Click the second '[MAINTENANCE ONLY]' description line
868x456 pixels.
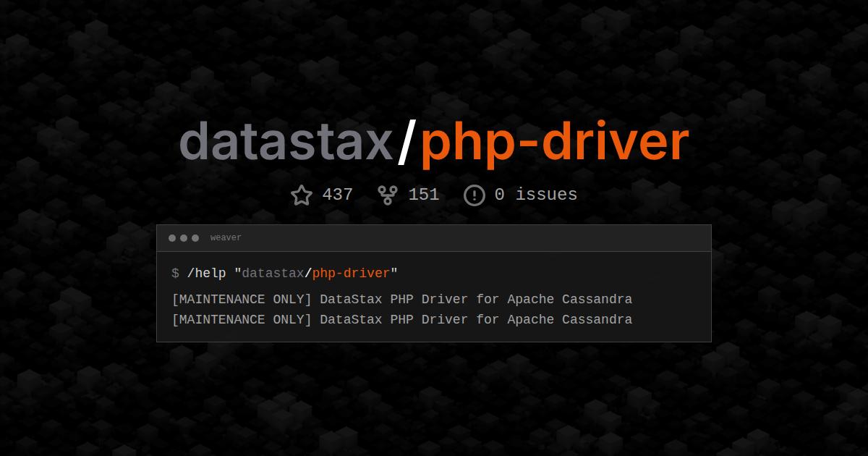402,320
